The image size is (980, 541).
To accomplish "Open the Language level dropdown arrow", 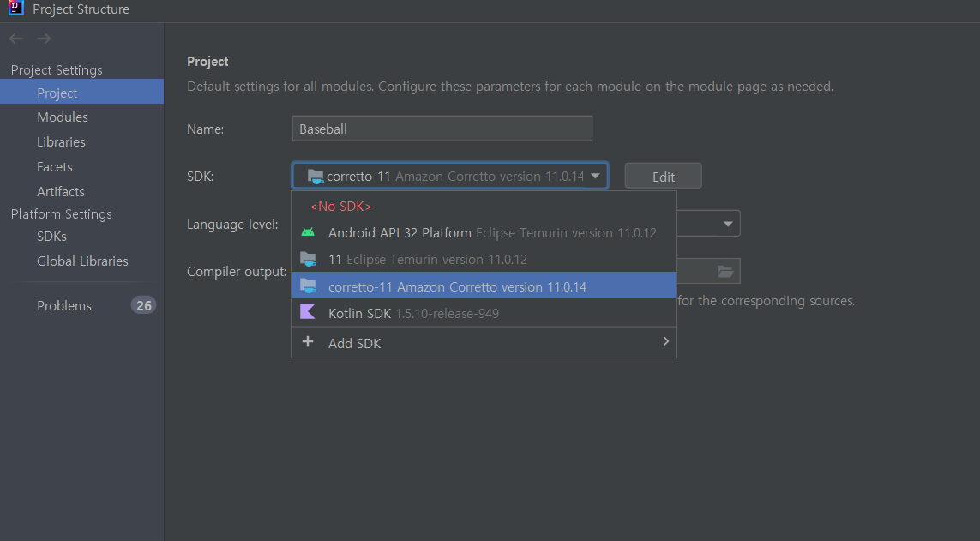I will [728, 225].
